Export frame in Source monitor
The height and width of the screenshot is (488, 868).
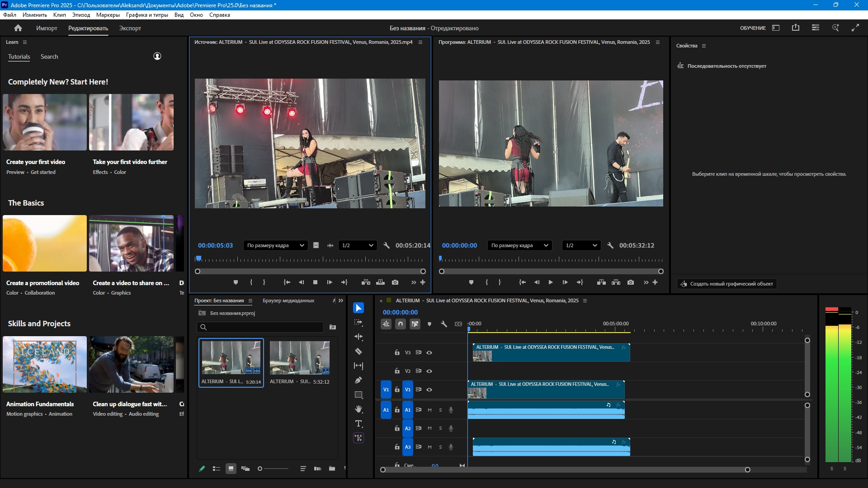(x=395, y=282)
